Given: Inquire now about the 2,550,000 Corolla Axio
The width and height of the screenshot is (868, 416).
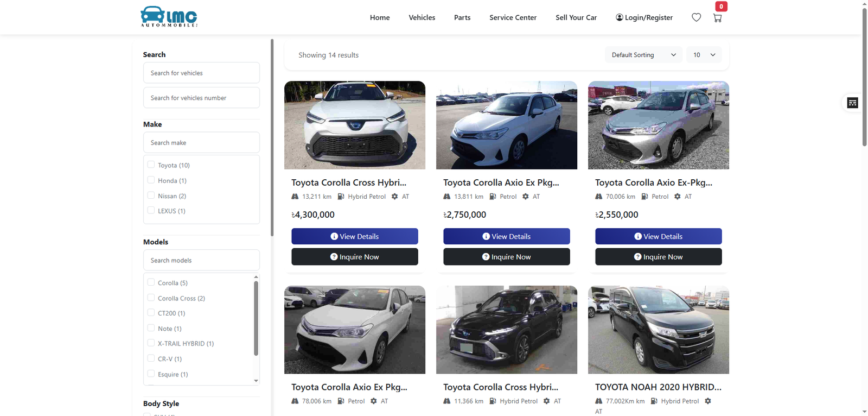Looking at the screenshot, I should click(x=659, y=257).
